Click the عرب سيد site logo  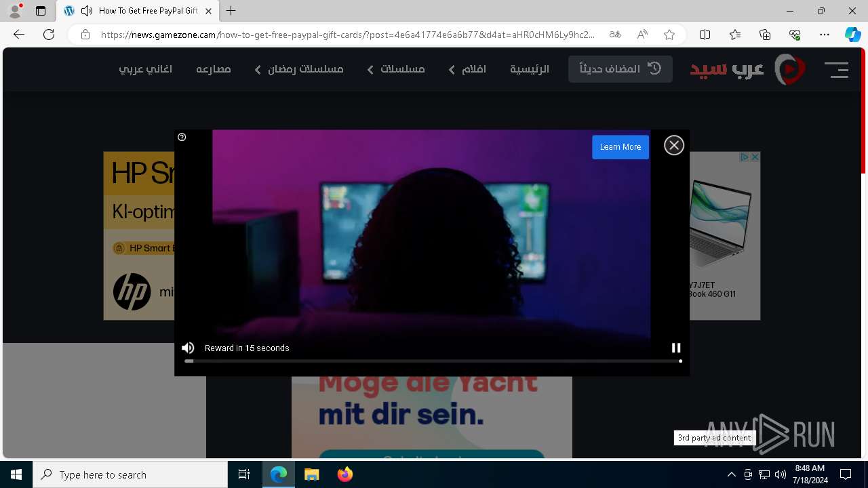coord(747,69)
